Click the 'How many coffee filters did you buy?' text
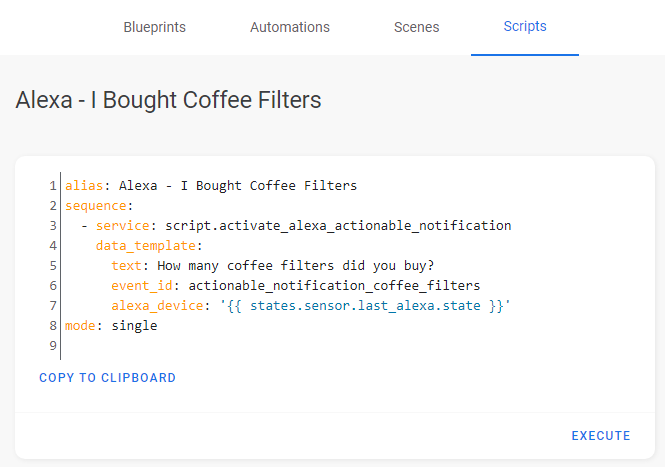The image size is (665, 467). (x=296, y=266)
